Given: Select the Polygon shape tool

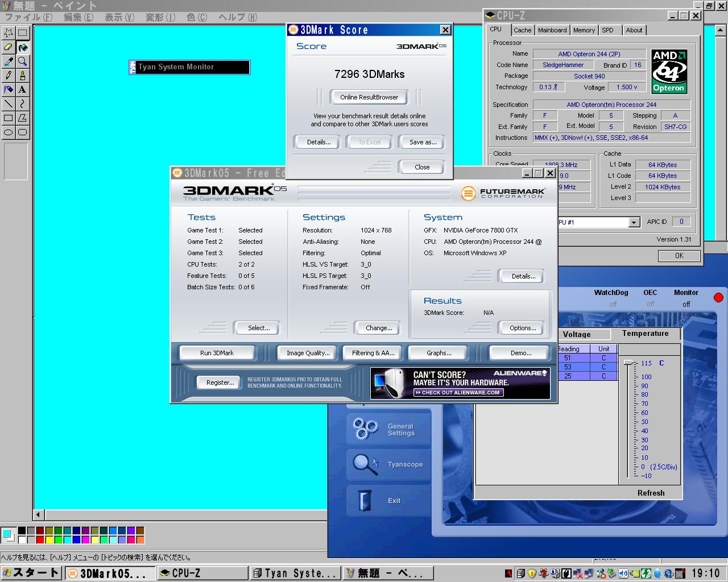Looking at the screenshot, I should pyautogui.click(x=22, y=118).
